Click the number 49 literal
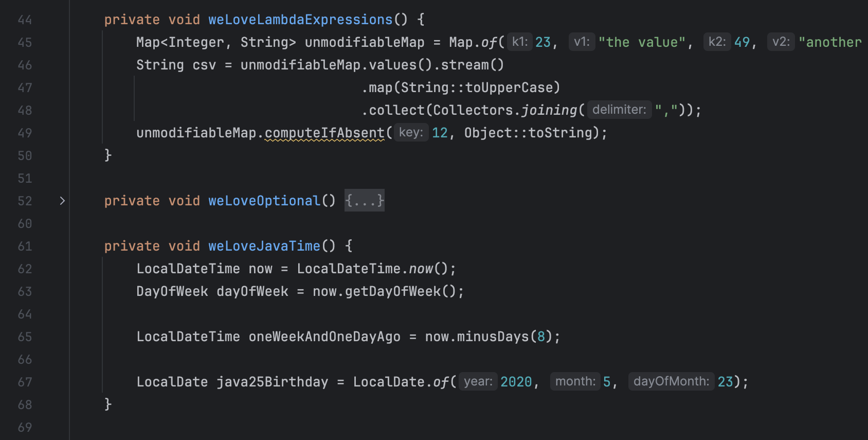The width and height of the screenshot is (868, 440). pos(742,42)
